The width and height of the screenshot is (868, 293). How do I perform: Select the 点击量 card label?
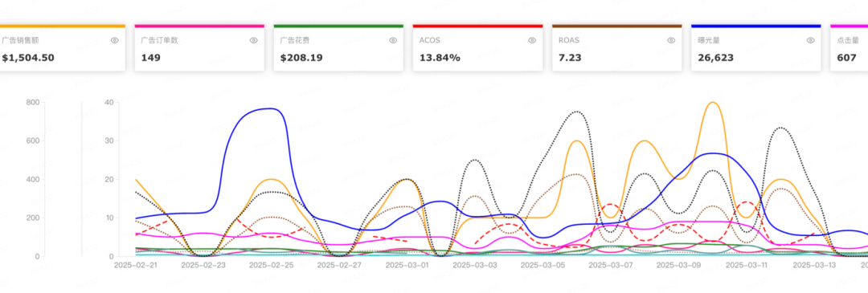(x=848, y=40)
